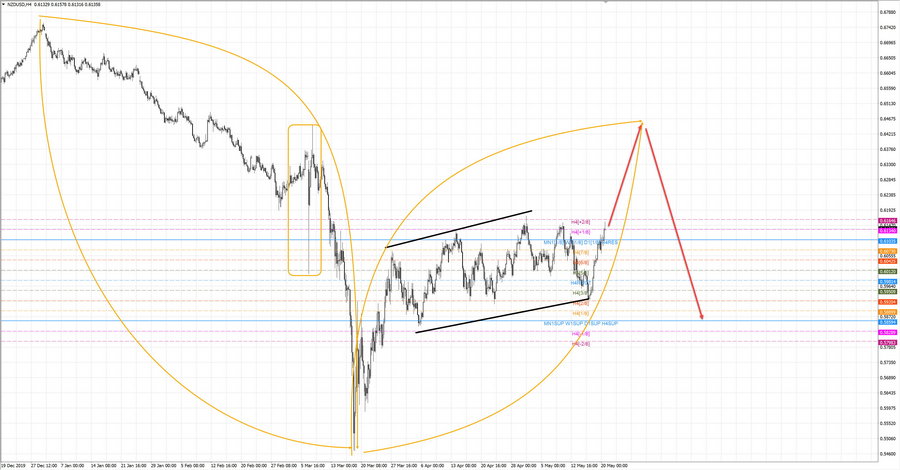The height and width of the screenshot is (470, 900).
Task: Select the 0.56890 value on price axis
Action: tap(887, 378)
